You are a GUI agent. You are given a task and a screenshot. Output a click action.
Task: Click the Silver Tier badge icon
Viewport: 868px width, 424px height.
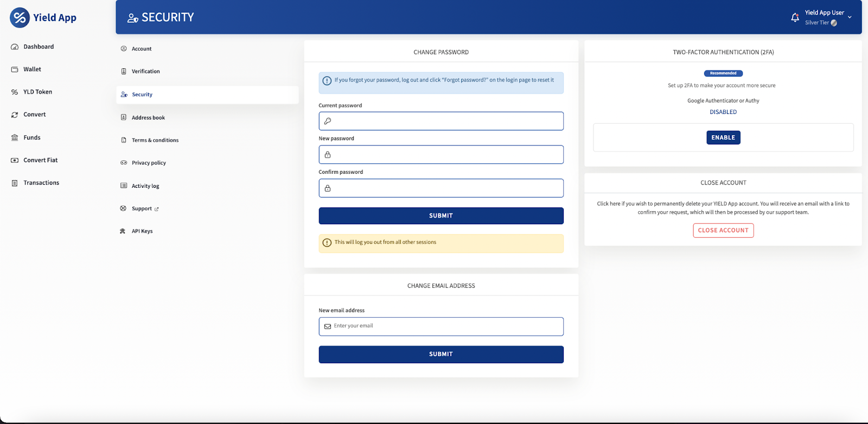(834, 23)
